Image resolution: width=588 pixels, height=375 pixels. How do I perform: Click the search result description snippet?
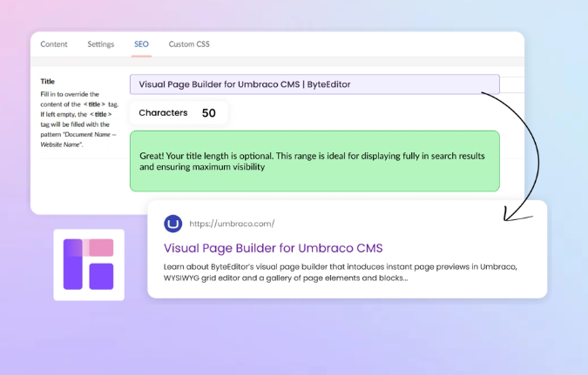(340, 272)
